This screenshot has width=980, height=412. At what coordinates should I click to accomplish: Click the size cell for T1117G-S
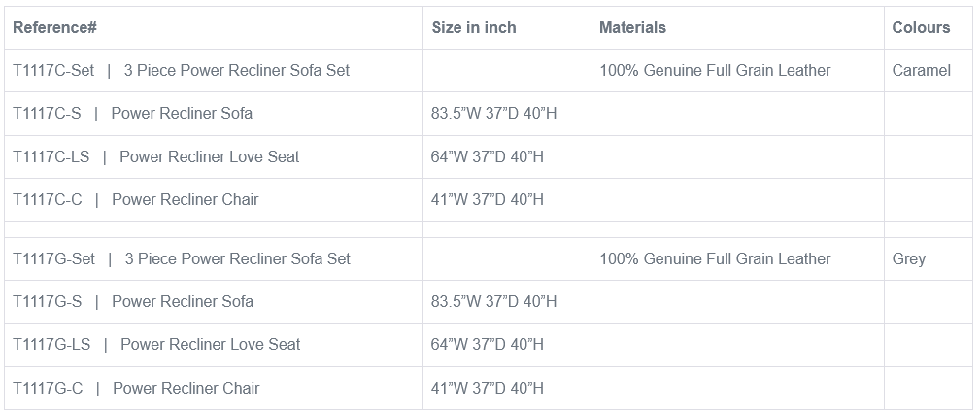[x=494, y=302]
